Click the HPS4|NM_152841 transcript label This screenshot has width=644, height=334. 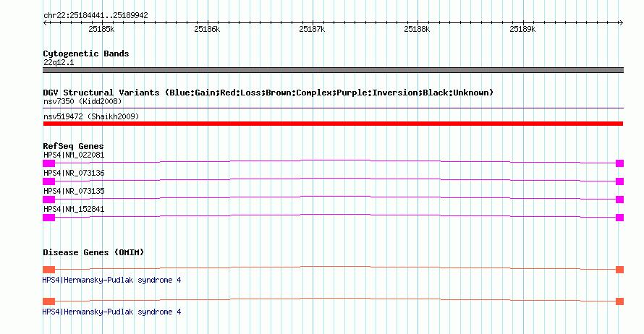[74, 209]
